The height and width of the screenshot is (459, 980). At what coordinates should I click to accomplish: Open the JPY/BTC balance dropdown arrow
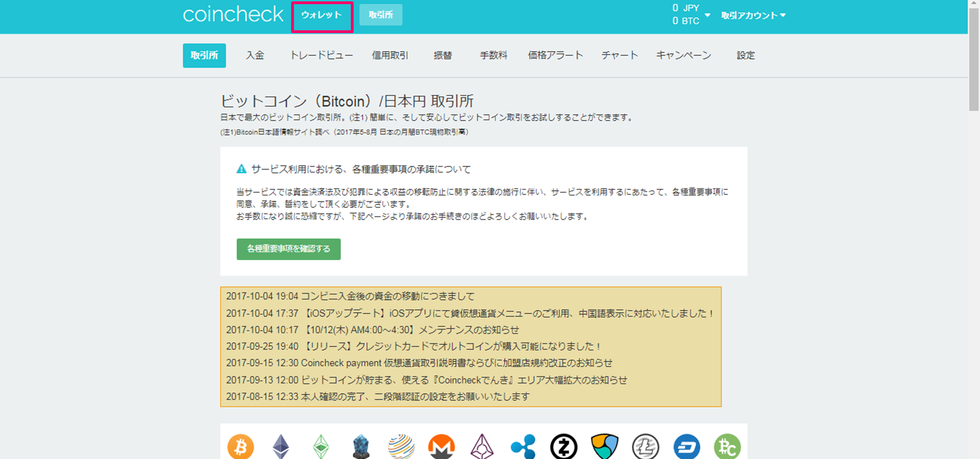point(707,15)
